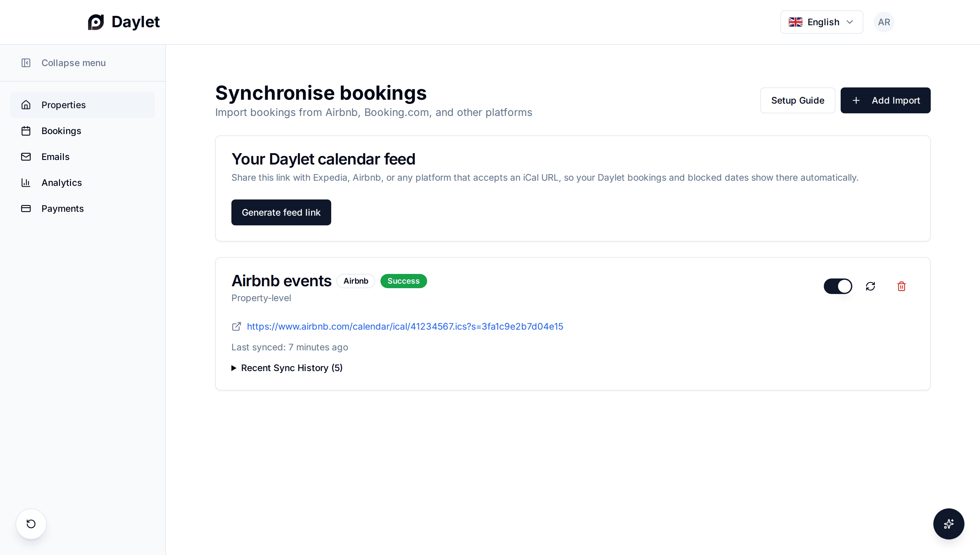The height and width of the screenshot is (555, 980).
Task: Click 'Your Daylet calendar feed' heading
Action: pos(323,159)
